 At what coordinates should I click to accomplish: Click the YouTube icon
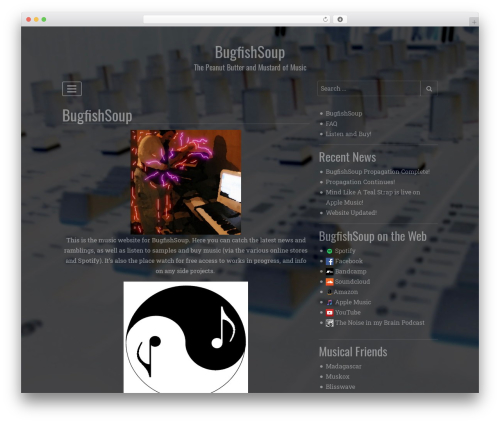pos(329,313)
